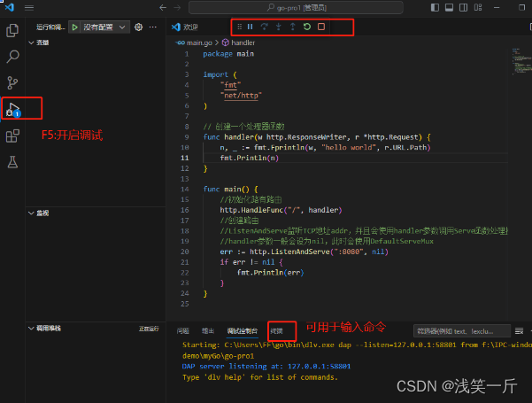532x403 pixels.
Task: Click line number 9 in the gutter
Action: point(187,137)
